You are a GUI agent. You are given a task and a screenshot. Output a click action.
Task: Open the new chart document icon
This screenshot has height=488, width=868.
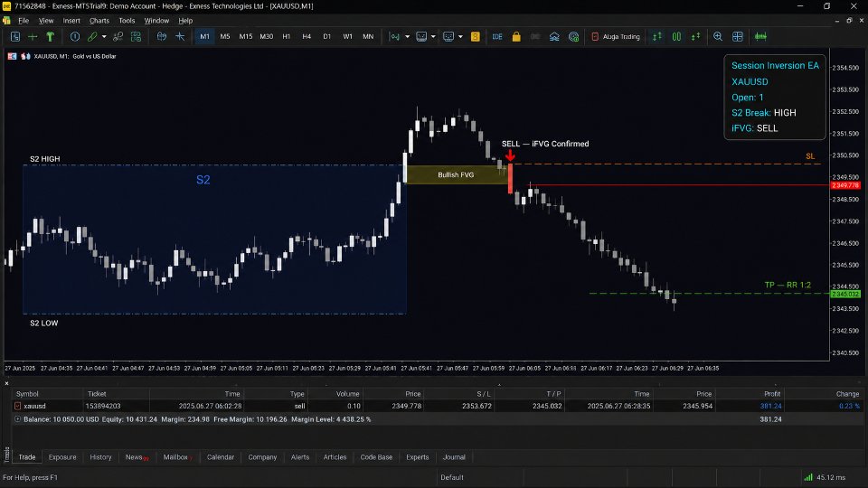pyautogui.click(x=15, y=36)
